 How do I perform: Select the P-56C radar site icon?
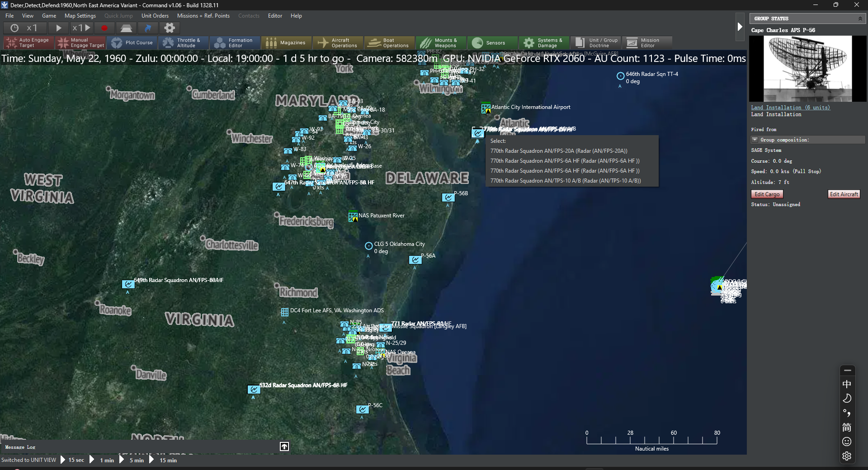click(362, 409)
